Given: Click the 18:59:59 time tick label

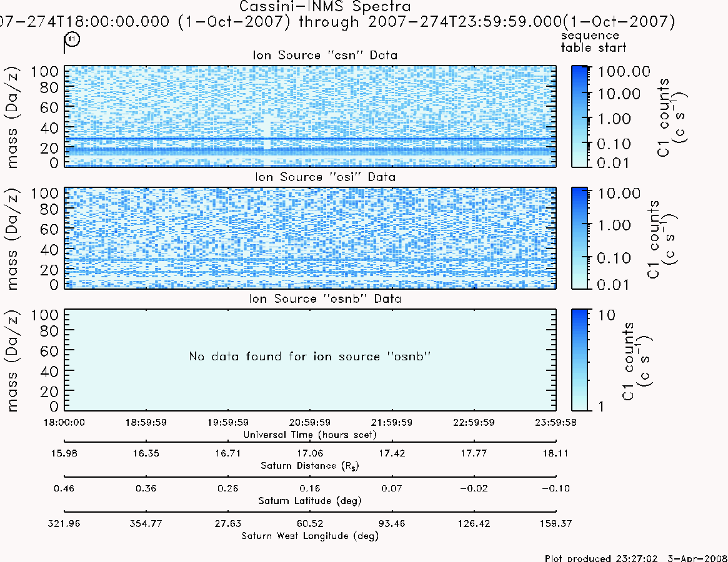Looking at the screenshot, I should (146, 422).
